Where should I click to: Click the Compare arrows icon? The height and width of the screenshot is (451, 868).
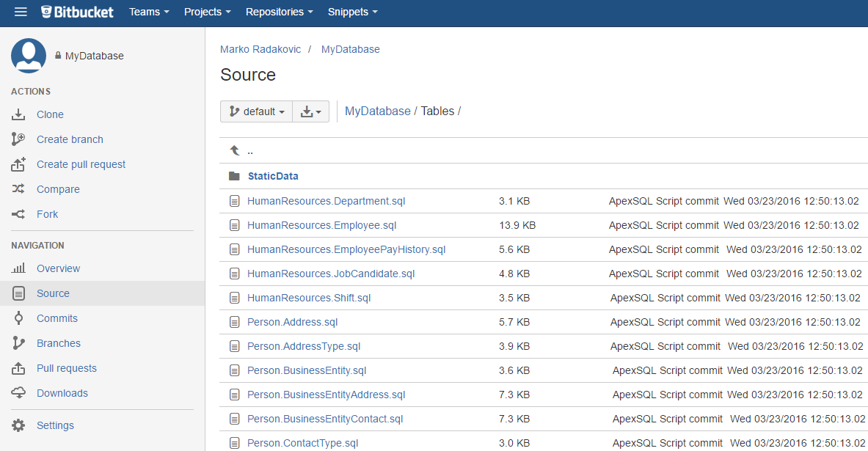click(x=18, y=189)
